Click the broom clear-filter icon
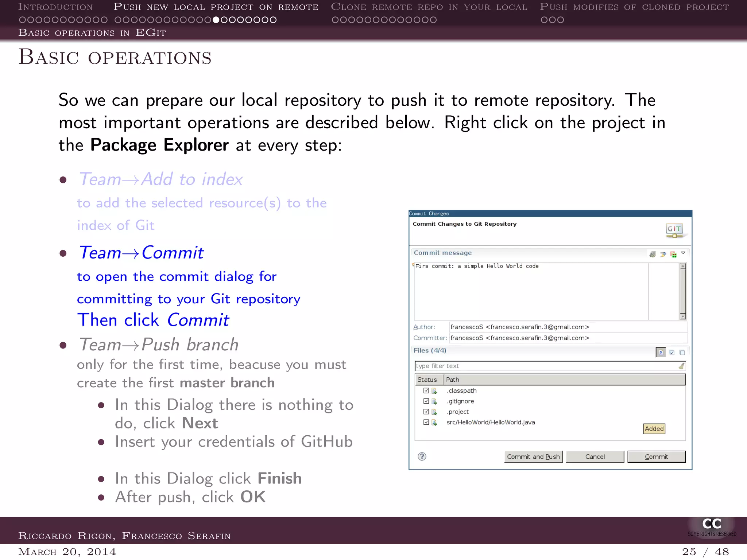The width and height of the screenshot is (747, 560). [681, 366]
